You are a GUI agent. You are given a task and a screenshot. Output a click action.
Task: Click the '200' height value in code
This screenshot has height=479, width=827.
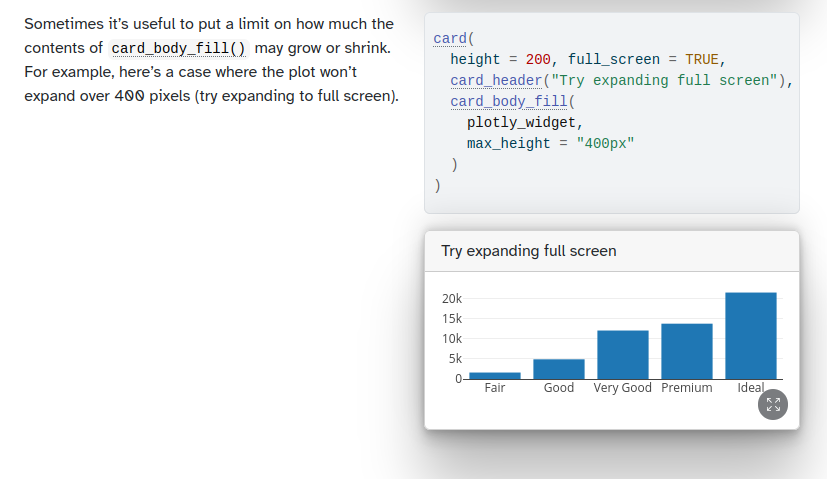[538, 59]
